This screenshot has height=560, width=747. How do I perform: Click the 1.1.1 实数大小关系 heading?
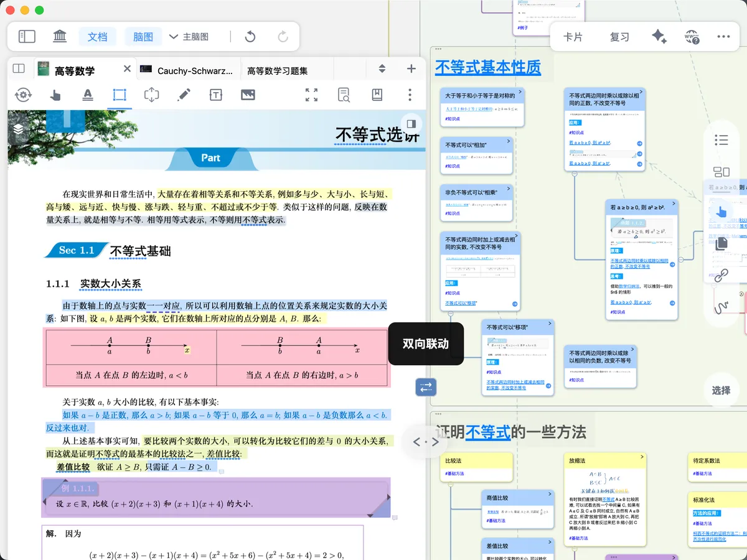pyautogui.click(x=93, y=284)
